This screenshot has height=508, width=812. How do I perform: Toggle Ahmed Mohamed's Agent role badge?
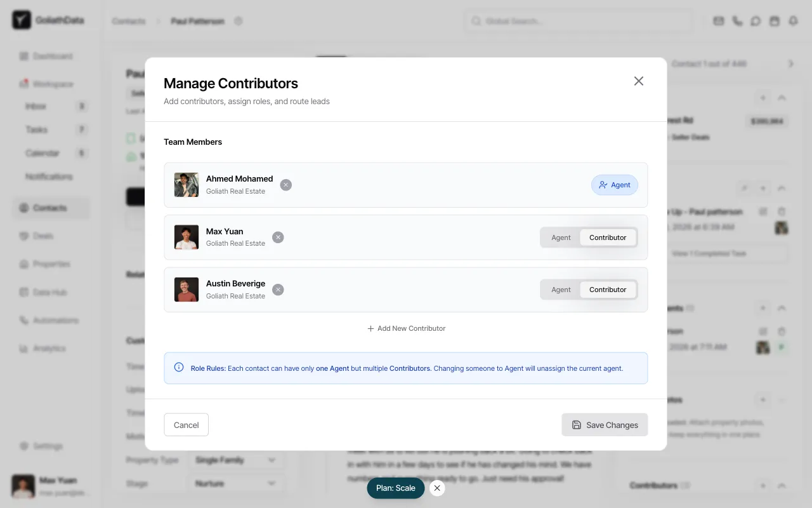click(x=614, y=185)
